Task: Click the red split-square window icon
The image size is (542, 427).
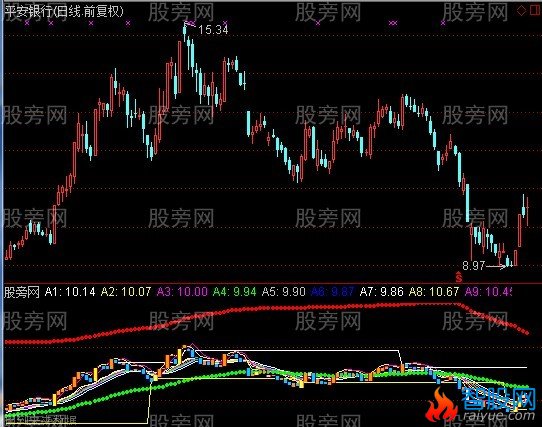Action: pyautogui.click(x=535, y=10)
